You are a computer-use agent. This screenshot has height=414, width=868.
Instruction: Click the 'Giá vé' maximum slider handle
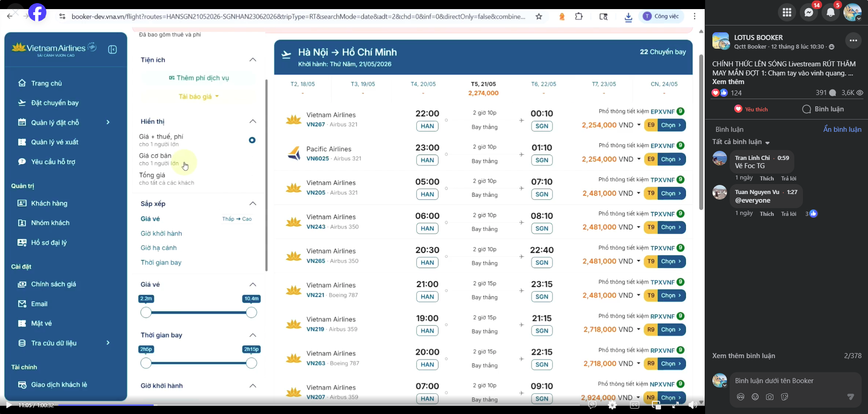(x=252, y=313)
